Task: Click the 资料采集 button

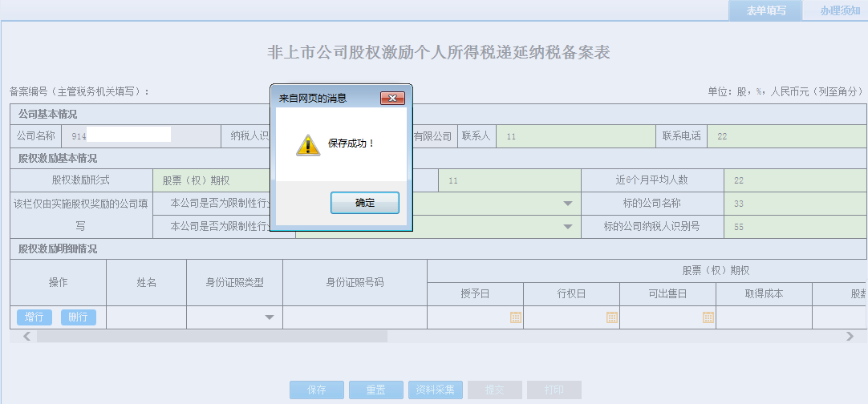Action: pyautogui.click(x=435, y=390)
